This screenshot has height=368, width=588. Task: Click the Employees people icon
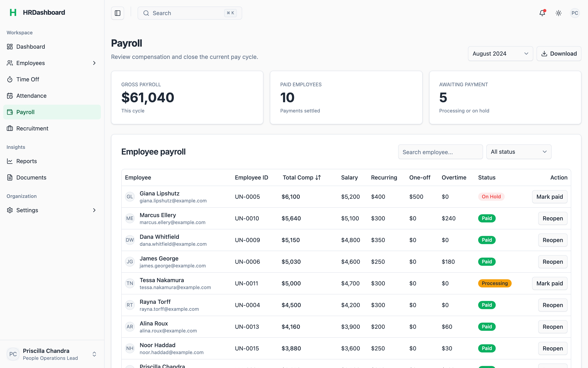point(10,63)
